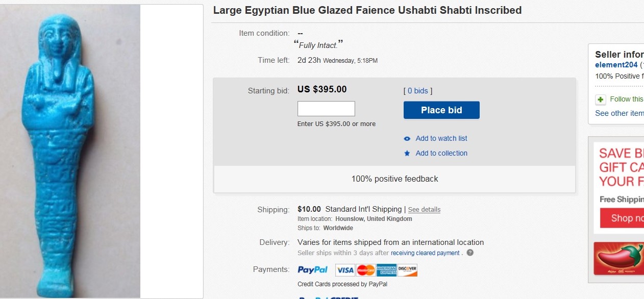
Task: Click the American Express card icon
Action: coord(386,270)
